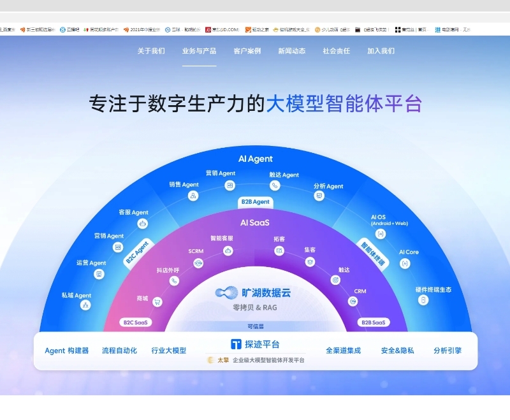The image size is (510, 420).
Task: Select 流程自动化 in the platform bar
Action: (x=119, y=351)
